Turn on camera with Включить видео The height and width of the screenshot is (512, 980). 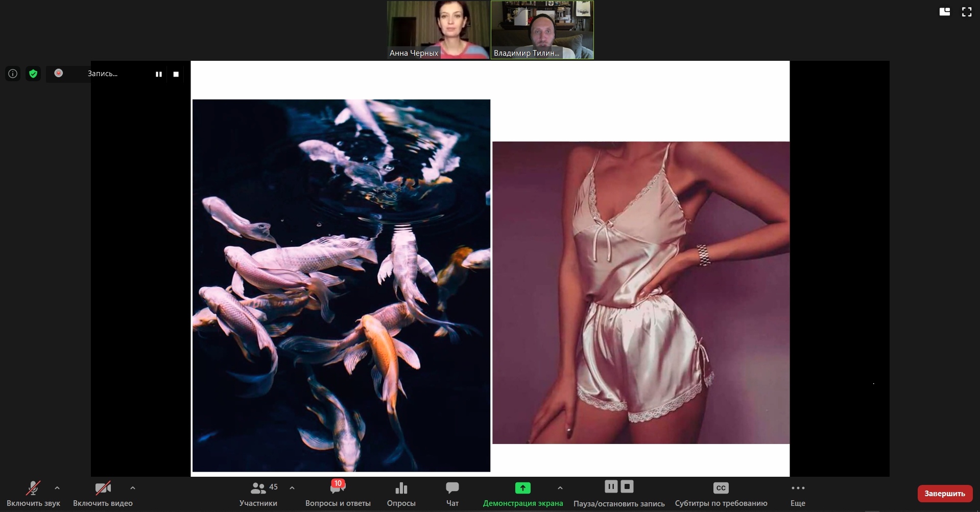(x=103, y=488)
